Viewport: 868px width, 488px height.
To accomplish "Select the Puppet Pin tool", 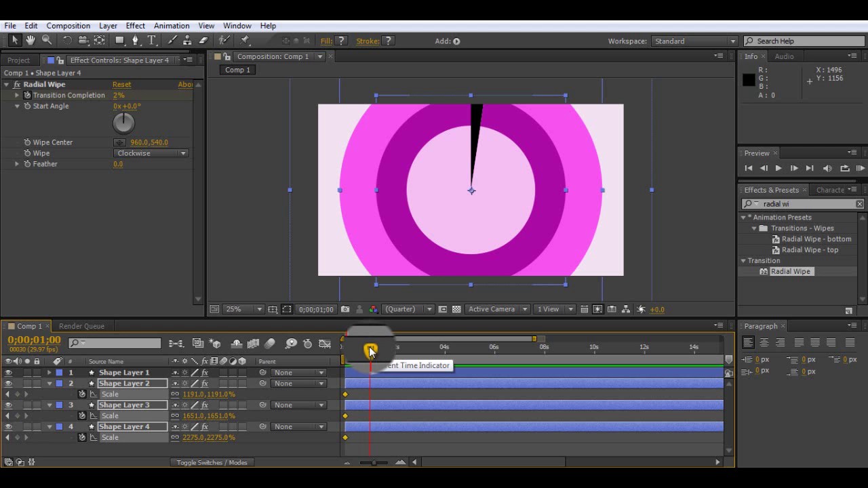I will click(x=245, y=41).
